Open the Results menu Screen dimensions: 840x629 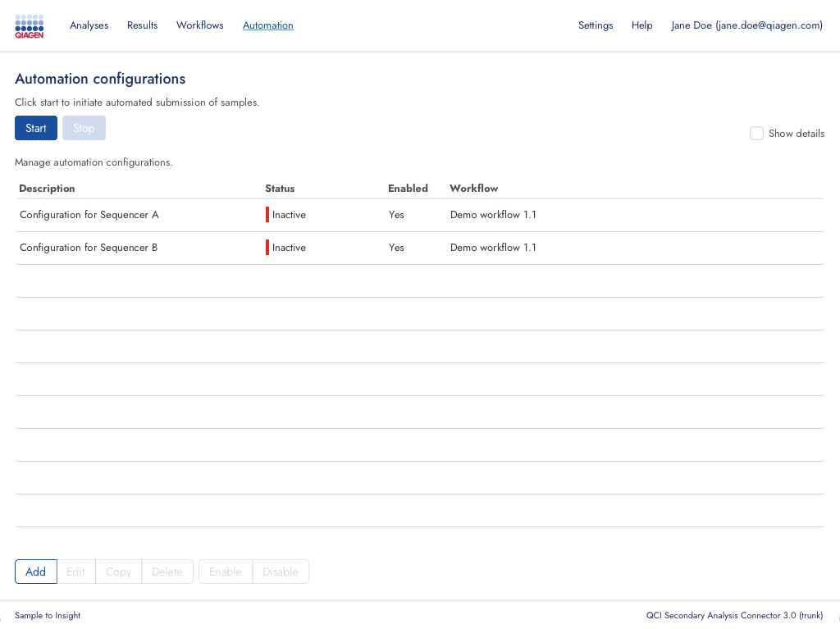142,25
